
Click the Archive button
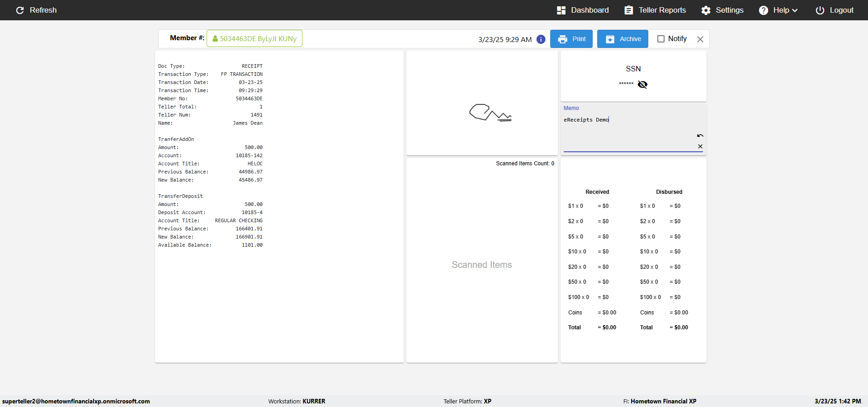[x=623, y=39]
